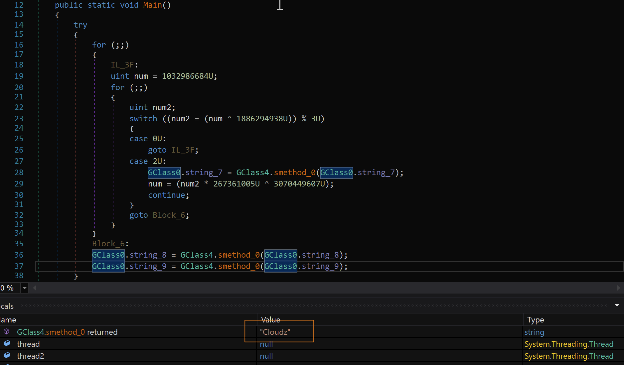This screenshot has width=624, height=365.
Task: Click line number 37 in the gutter
Action: click(19, 266)
